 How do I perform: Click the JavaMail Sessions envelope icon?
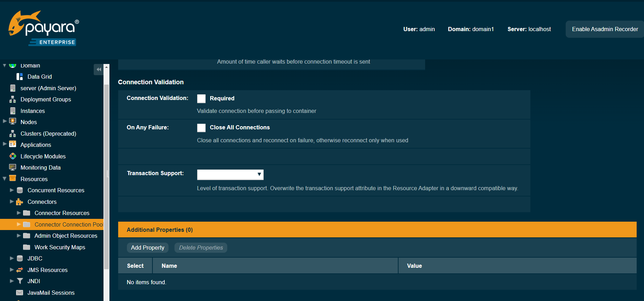(x=20, y=293)
